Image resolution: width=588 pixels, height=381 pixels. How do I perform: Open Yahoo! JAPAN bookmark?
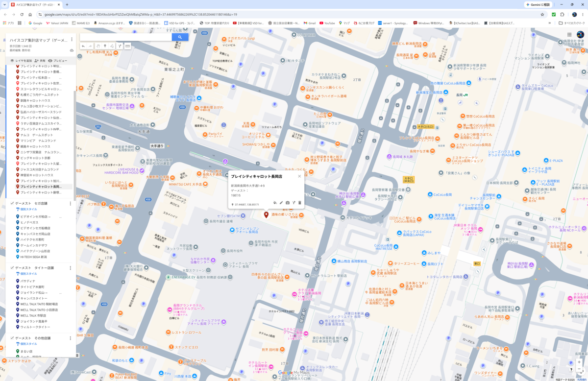[56, 23]
